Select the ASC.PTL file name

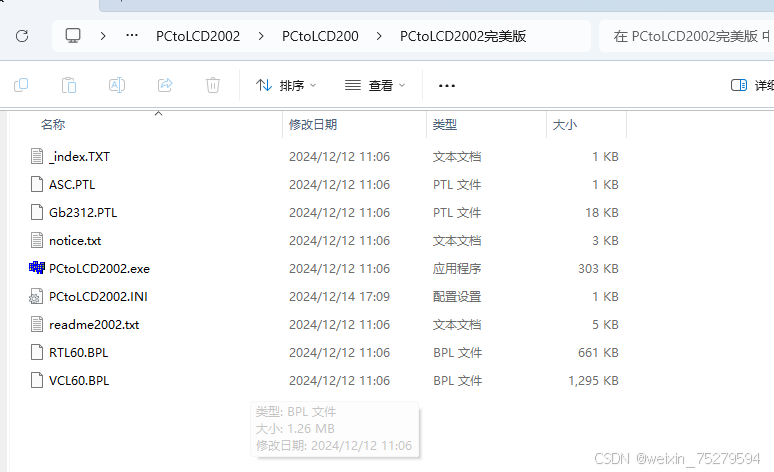pyautogui.click(x=72, y=185)
